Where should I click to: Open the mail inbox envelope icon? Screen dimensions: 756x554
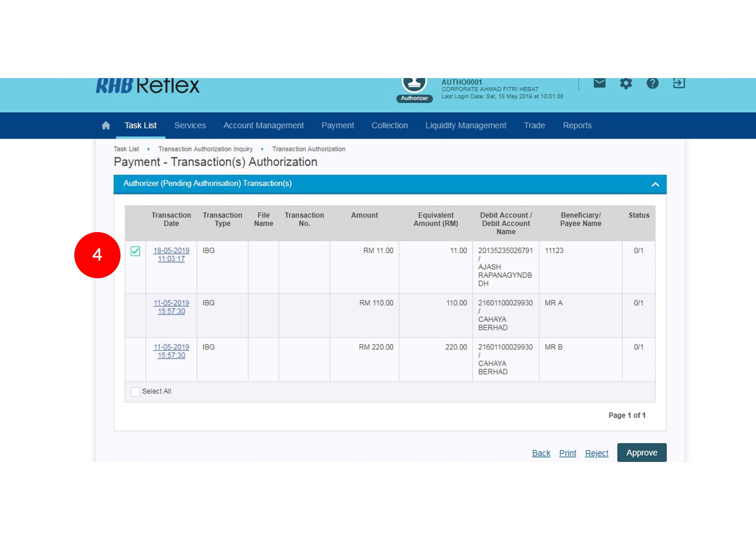tap(599, 83)
